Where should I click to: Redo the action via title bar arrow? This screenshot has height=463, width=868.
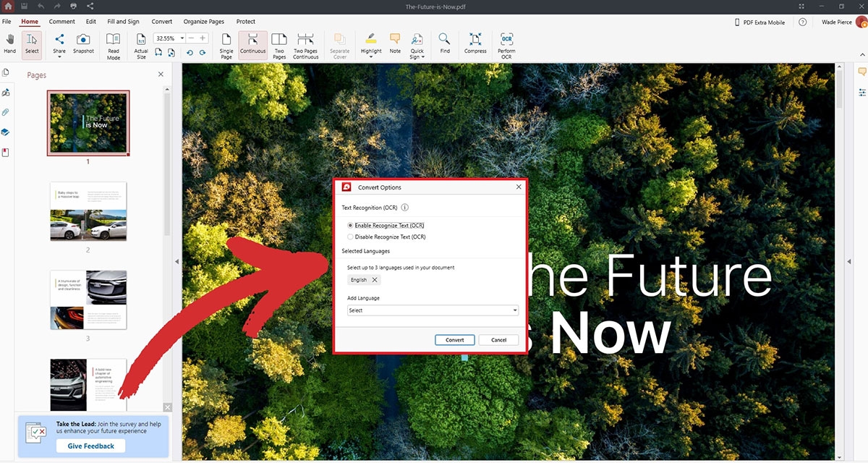[57, 6]
